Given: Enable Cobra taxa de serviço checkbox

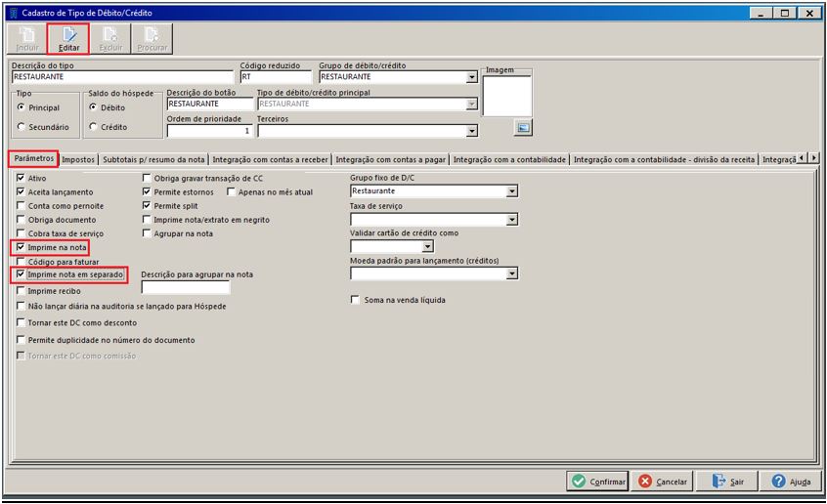Looking at the screenshot, I should tap(21, 232).
